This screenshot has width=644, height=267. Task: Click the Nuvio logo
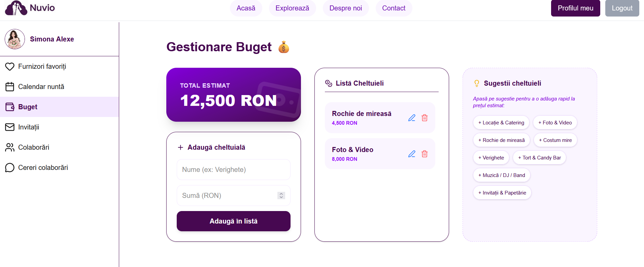[x=29, y=8]
